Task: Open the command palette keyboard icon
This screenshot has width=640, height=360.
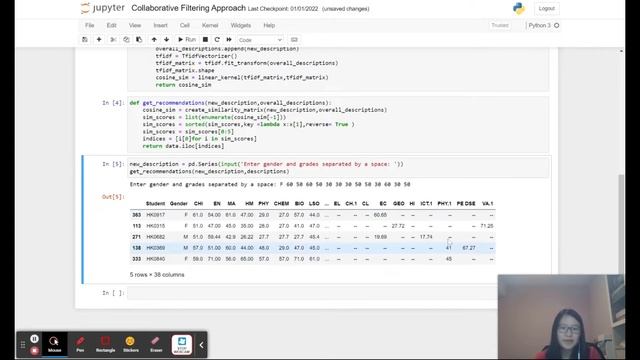Action: 294,40
